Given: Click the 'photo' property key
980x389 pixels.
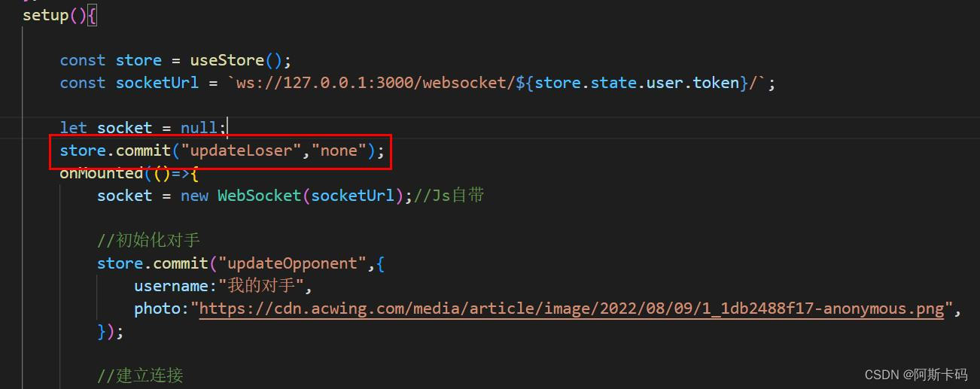Looking at the screenshot, I should tap(157, 308).
